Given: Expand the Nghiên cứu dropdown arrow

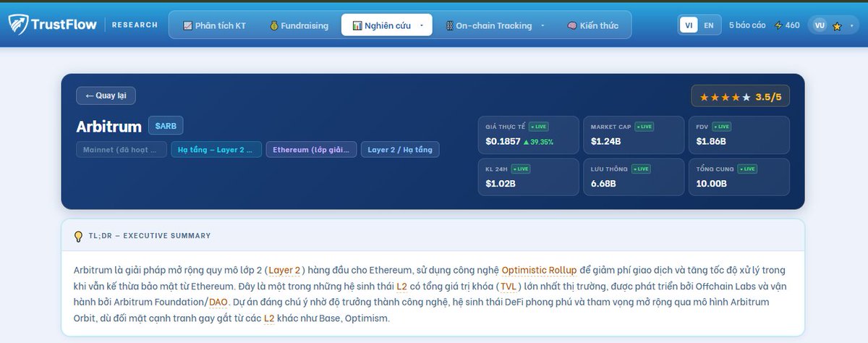Looking at the screenshot, I should pyautogui.click(x=422, y=25).
